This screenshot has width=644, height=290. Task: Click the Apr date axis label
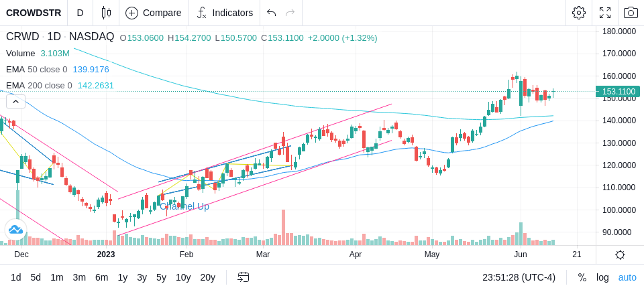(x=356, y=255)
